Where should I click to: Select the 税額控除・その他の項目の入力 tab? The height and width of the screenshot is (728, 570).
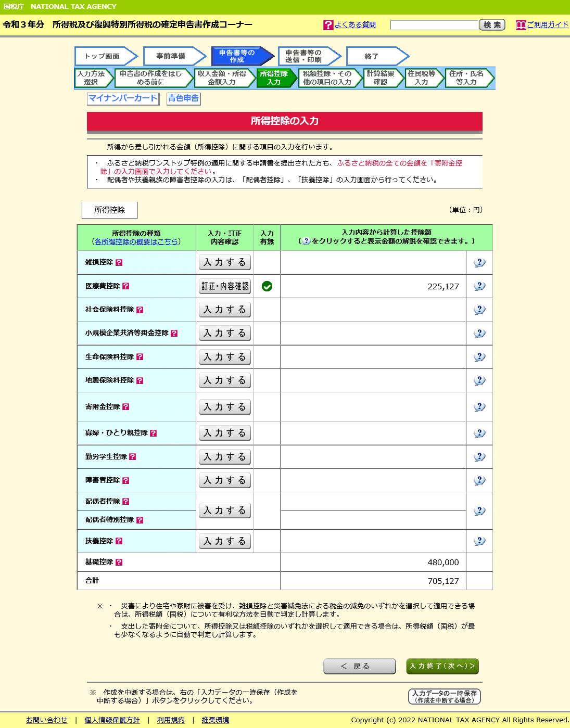click(x=328, y=78)
